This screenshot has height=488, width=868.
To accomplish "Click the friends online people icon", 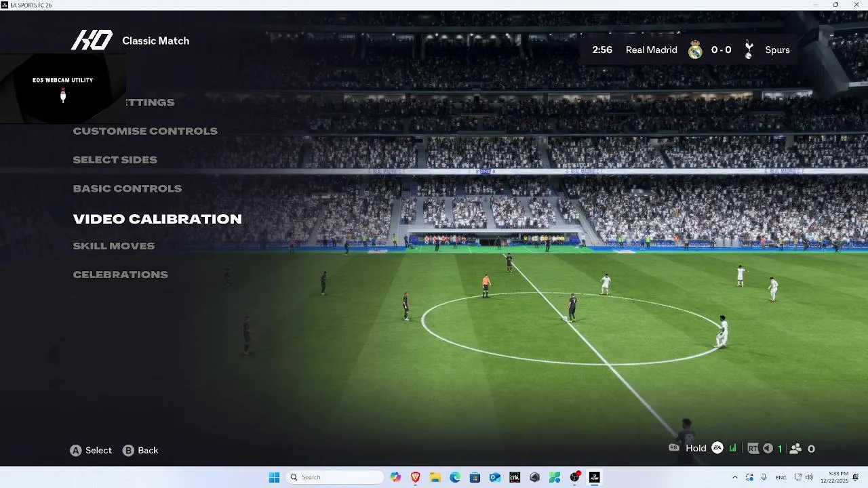I will 796,448.
